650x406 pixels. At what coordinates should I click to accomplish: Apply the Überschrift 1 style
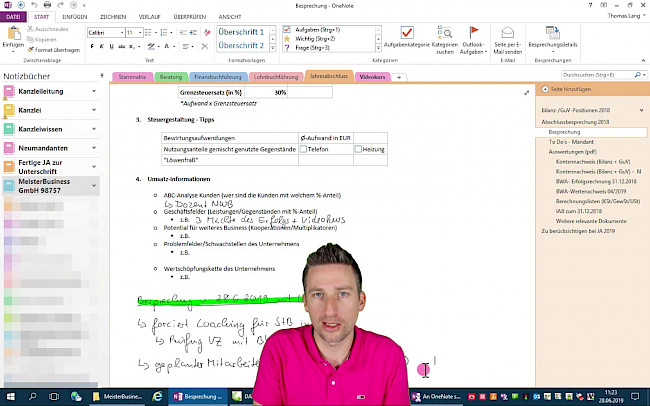pos(241,31)
